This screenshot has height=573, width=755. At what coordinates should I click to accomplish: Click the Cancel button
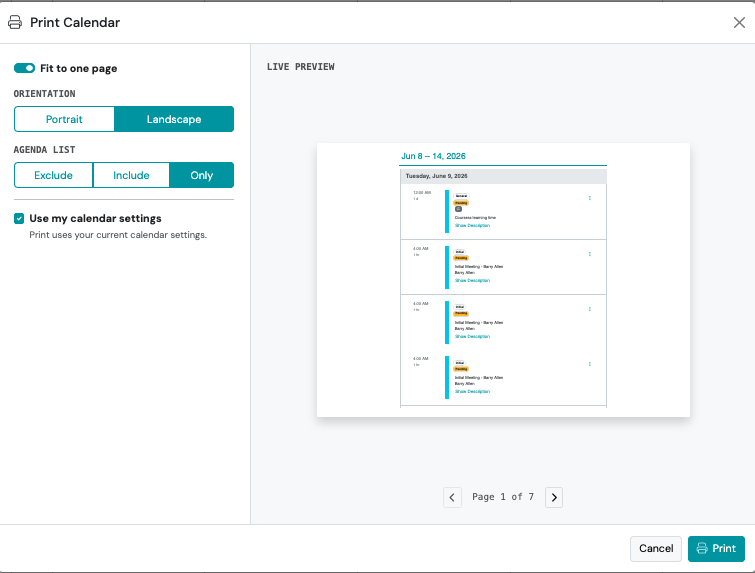656,548
